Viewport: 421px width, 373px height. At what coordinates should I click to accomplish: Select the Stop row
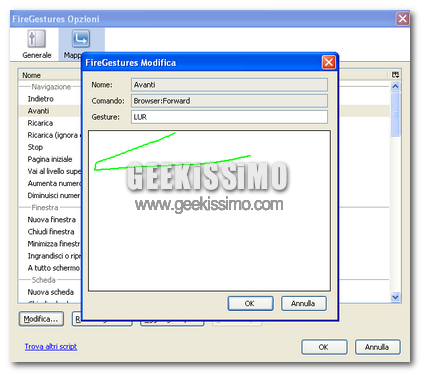pos(50,147)
